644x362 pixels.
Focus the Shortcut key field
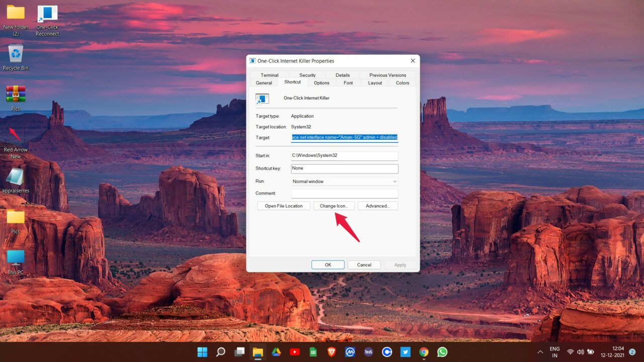[345, 169]
